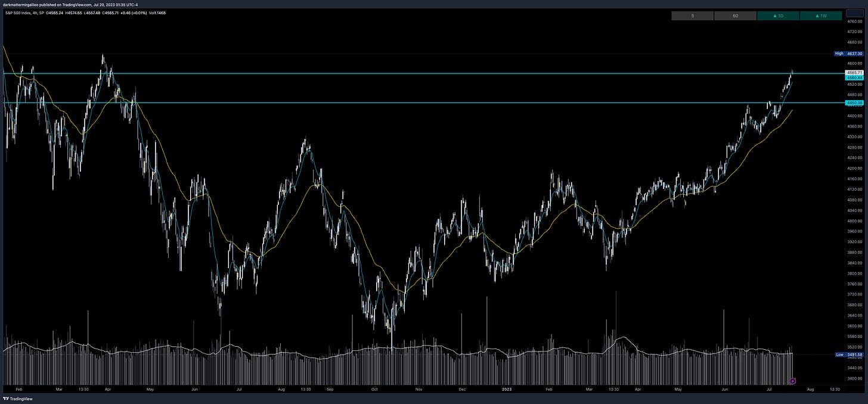The width and height of the screenshot is (868, 404).
Task: Select the 5-minute timeframe button
Action: pyautogui.click(x=693, y=15)
